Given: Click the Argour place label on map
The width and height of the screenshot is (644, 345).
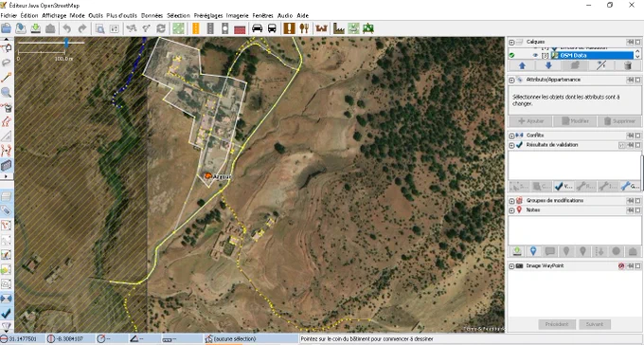Looking at the screenshot, I should click(223, 177).
